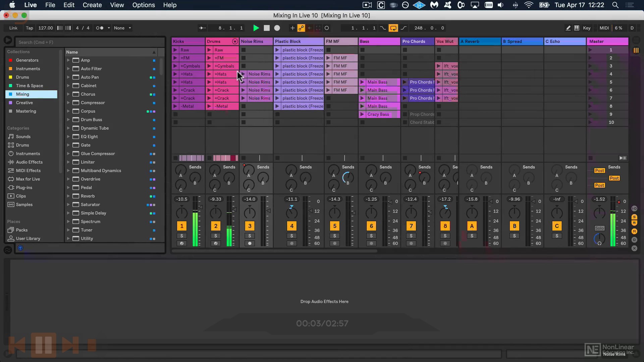Toggle the Key Map Mode switch
The width and height of the screenshot is (644, 362).
587,28
